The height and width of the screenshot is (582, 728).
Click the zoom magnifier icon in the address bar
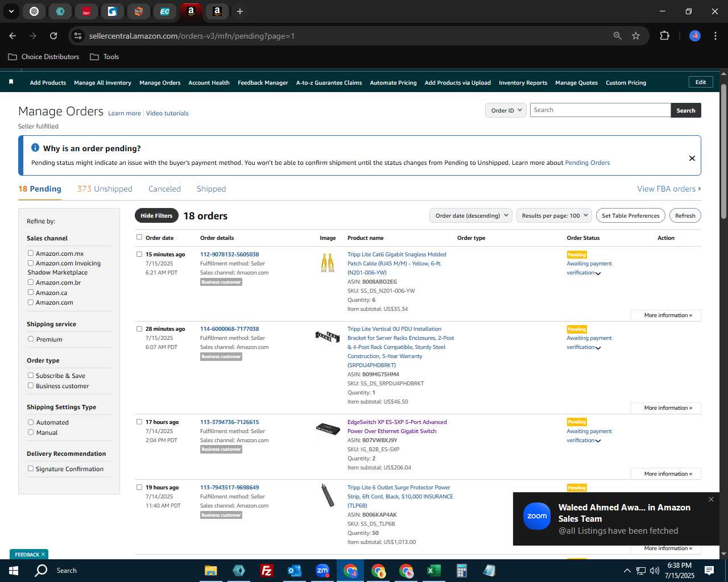(618, 36)
